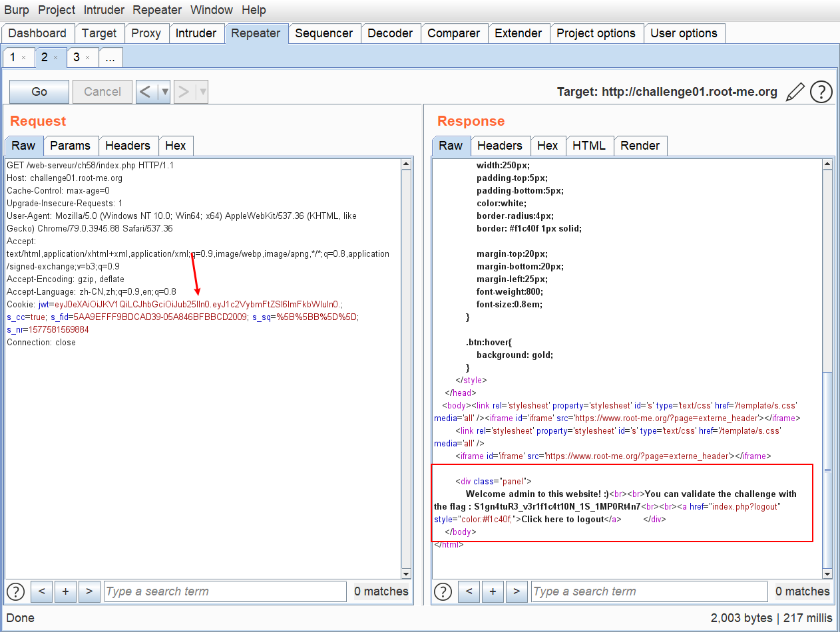Switch to the Decoder tab

[390, 33]
